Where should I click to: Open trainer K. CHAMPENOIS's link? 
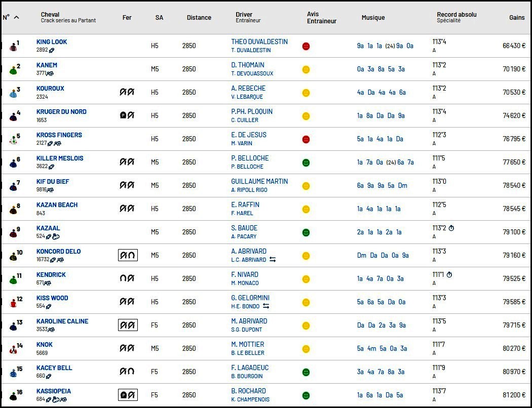[250, 399]
